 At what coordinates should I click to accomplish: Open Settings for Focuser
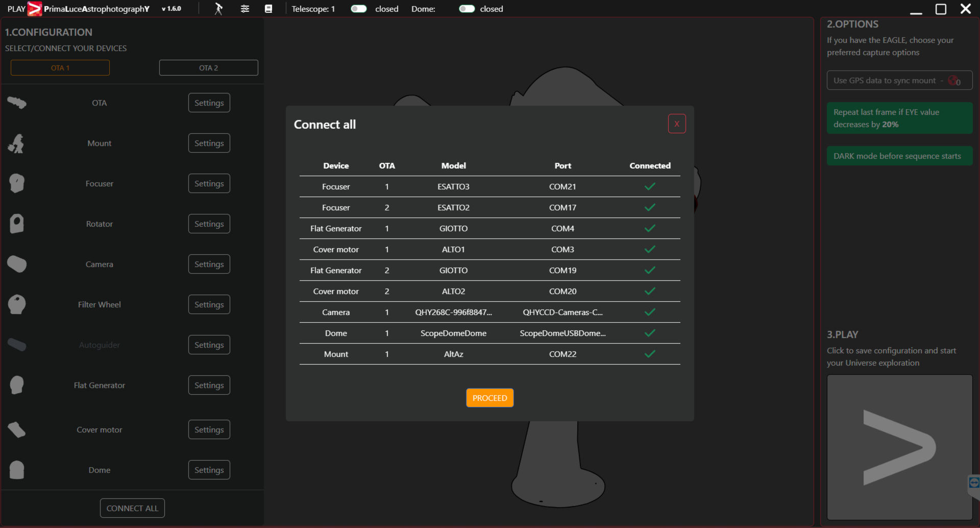(209, 183)
